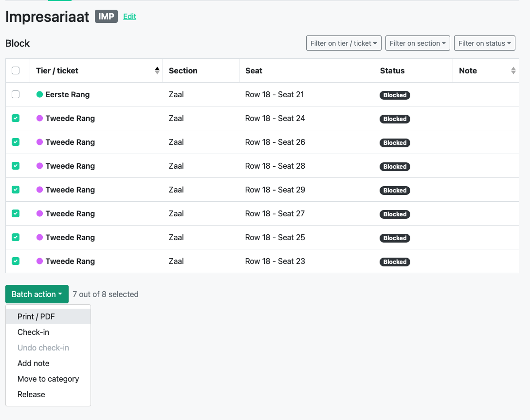The image size is (530, 420).
Task: Click the Blocked badge for Seat 21
Action: click(x=395, y=95)
